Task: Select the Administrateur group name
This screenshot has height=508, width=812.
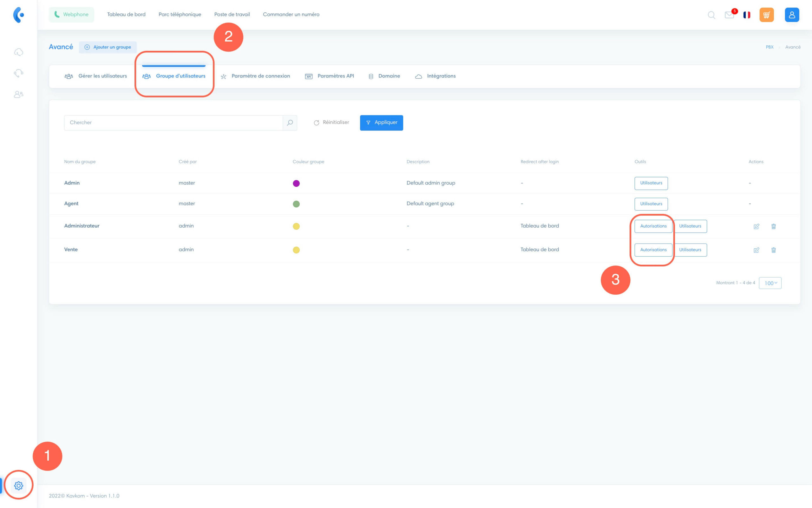Action: (x=82, y=226)
